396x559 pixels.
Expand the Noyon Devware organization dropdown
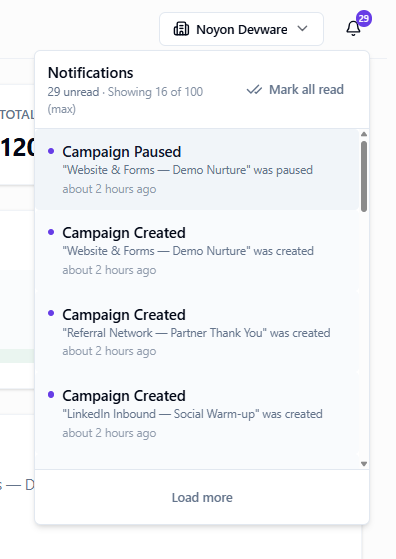pos(241,29)
